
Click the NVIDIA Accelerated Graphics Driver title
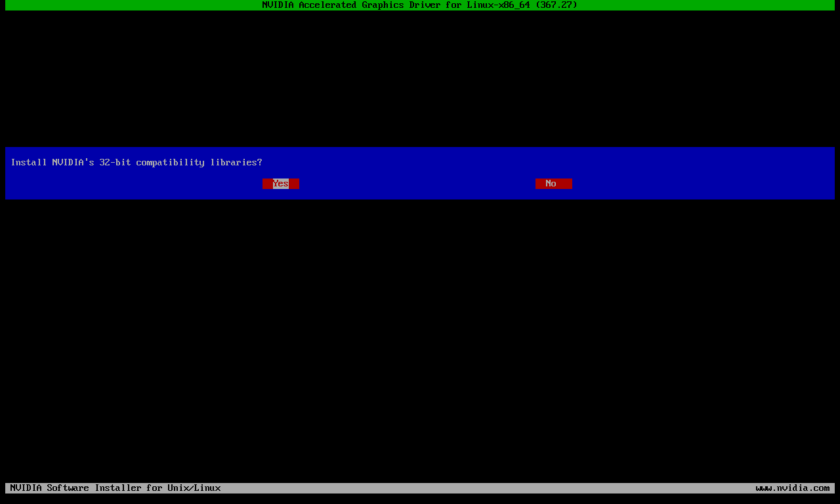point(420,5)
